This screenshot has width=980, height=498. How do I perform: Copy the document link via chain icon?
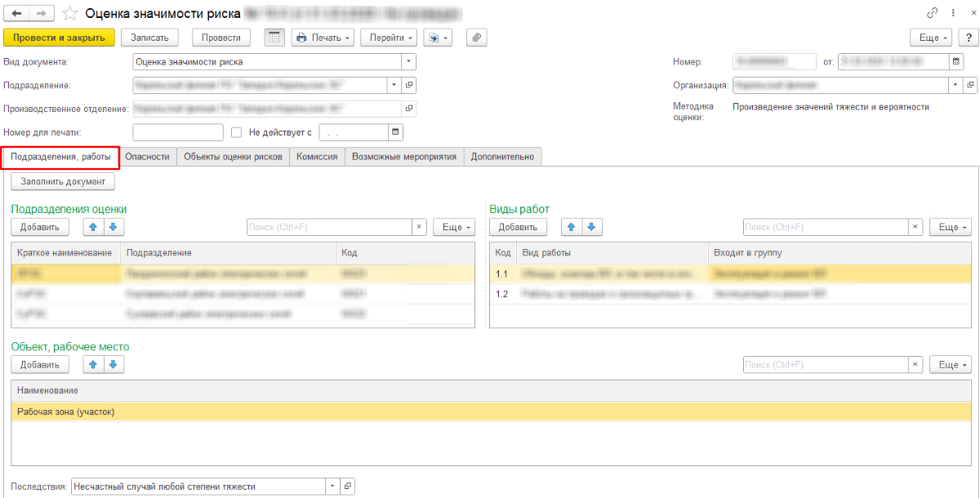tap(932, 14)
